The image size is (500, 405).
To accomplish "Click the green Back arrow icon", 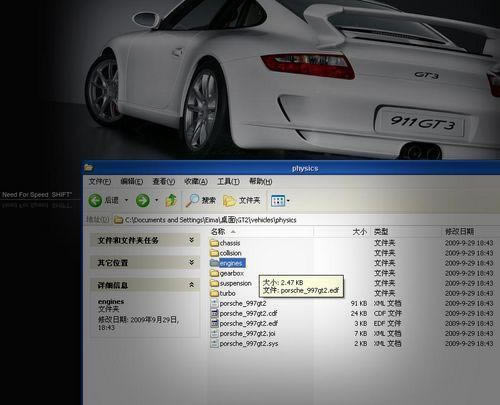I will coord(95,200).
